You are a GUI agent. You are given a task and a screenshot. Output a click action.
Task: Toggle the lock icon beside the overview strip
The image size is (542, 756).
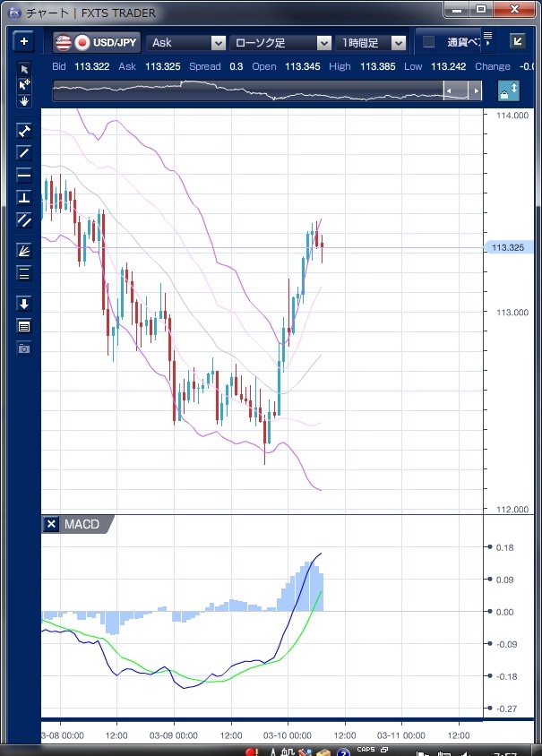click(509, 90)
